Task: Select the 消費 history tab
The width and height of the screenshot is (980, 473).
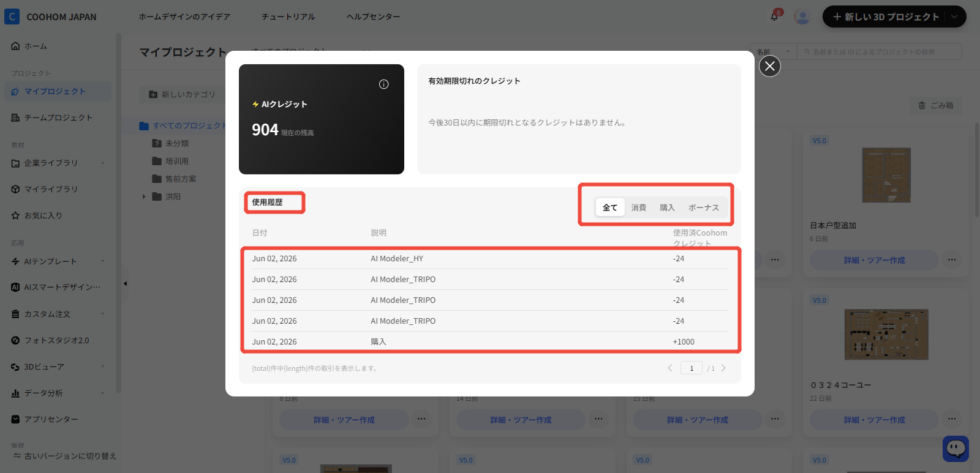Action: [x=639, y=207]
